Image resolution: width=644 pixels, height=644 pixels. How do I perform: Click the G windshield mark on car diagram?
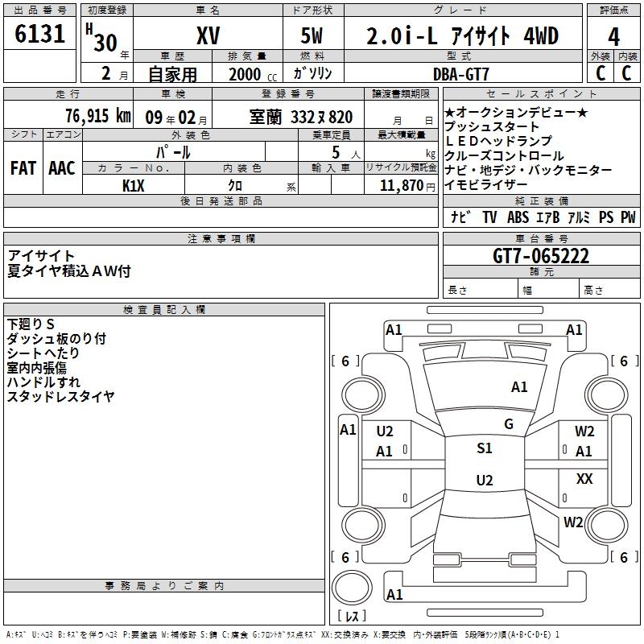pyautogui.click(x=509, y=424)
